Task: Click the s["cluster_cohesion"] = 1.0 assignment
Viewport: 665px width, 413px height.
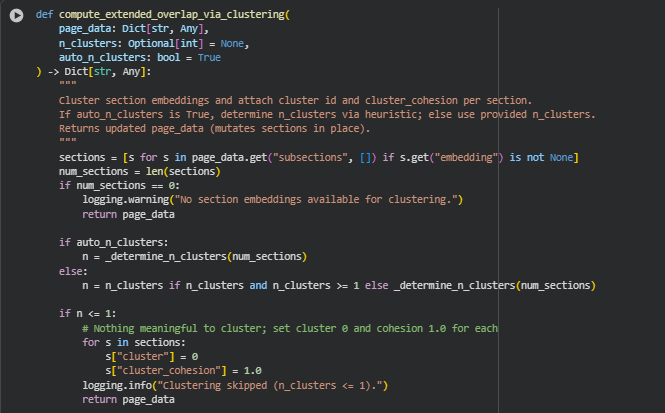Action: [x=177, y=370]
